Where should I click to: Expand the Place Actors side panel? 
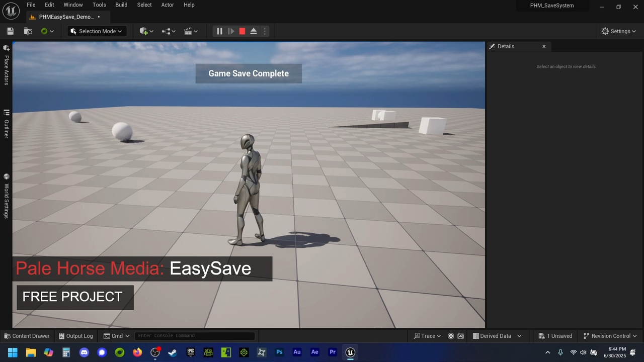pos(7,65)
